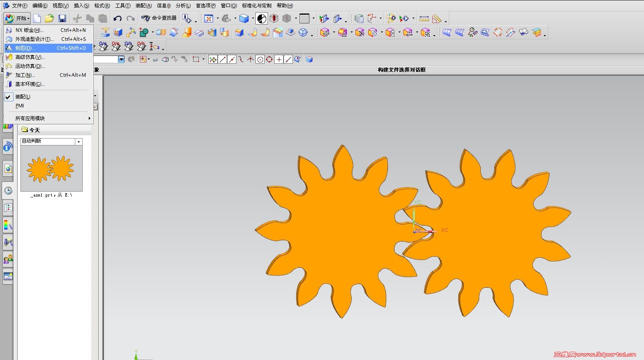Open the 文件(F) menu
The height and width of the screenshot is (360, 644).
[19, 6]
